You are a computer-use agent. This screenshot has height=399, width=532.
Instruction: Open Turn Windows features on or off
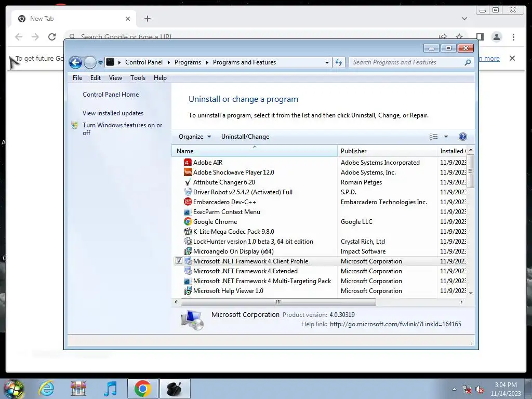tap(122, 129)
